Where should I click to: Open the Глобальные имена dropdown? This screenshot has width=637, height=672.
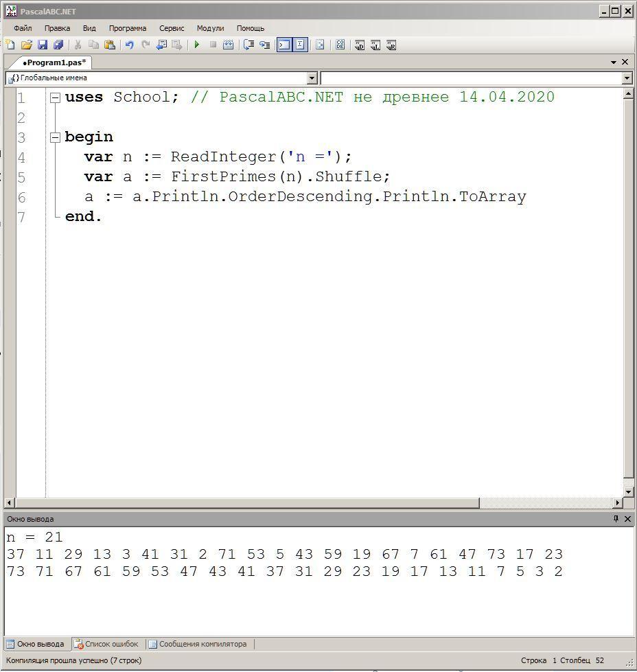(x=312, y=78)
